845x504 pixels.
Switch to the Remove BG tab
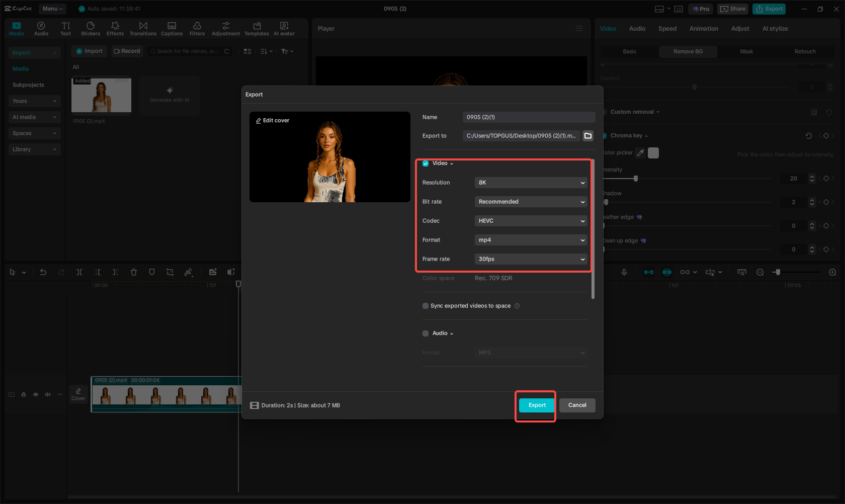[x=688, y=51]
